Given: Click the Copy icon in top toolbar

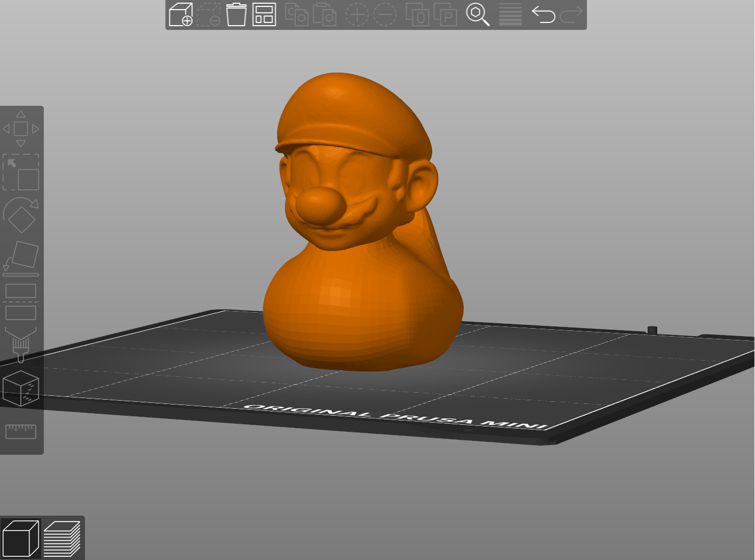Looking at the screenshot, I should pos(297,14).
